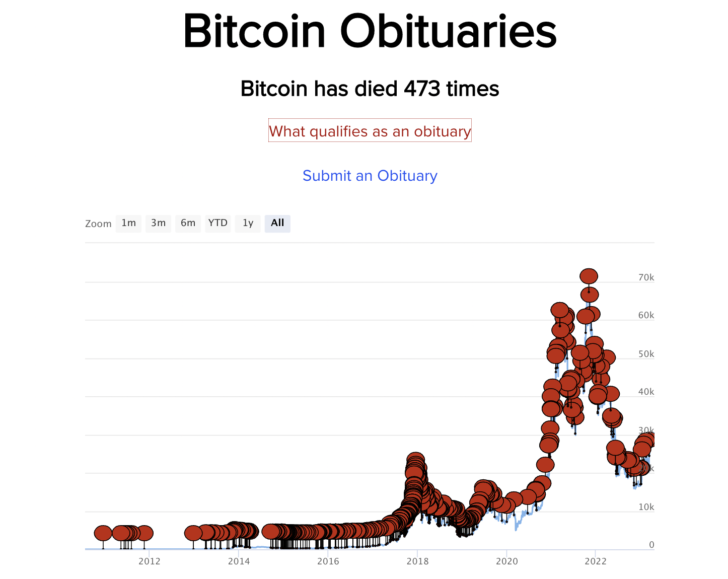The height and width of the screenshot is (579, 728).
Task: Zoom the chart to 1y
Action: tap(248, 223)
